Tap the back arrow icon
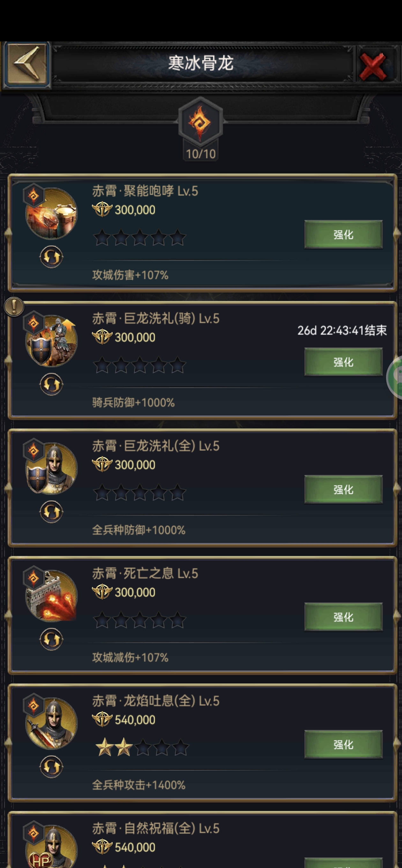The width and height of the screenshot is (402, 868). [x=26, y=64]
